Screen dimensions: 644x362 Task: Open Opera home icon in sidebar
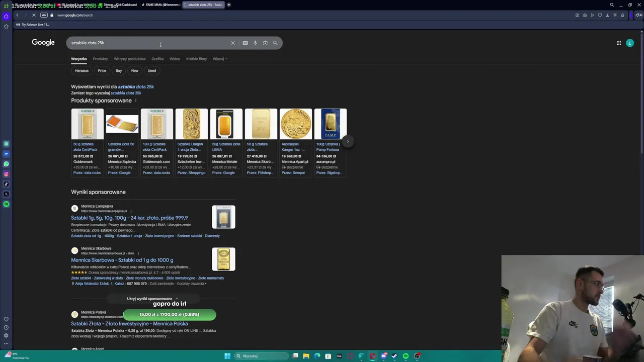[6, 16]
